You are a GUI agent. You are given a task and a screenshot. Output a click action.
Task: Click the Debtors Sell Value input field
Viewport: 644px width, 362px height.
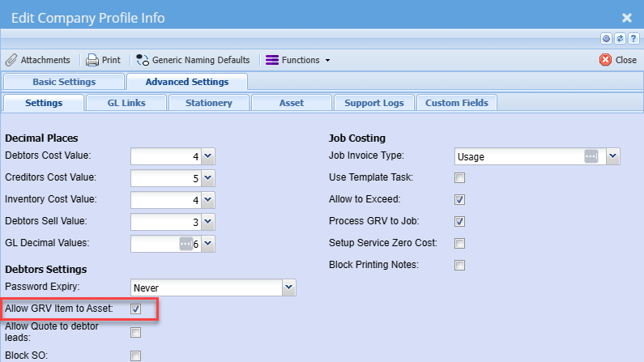pyautogui.click(x=165, y=221)
